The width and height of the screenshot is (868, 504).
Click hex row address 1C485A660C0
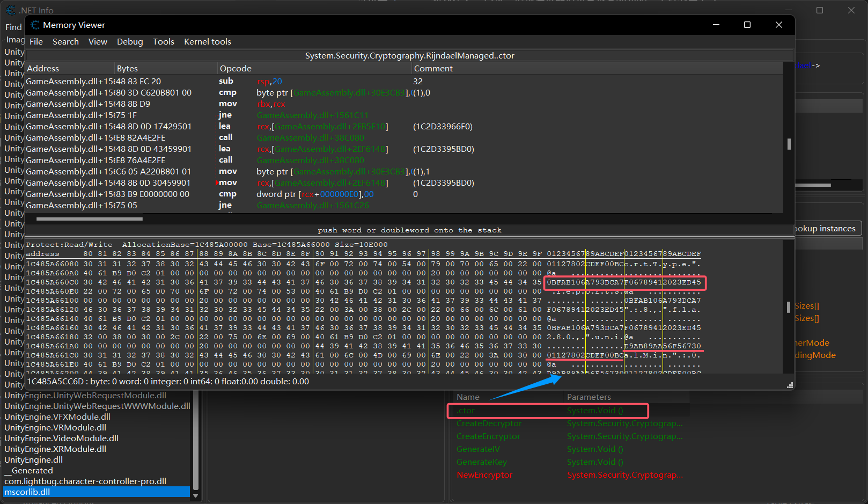click(x=52, y=282)
